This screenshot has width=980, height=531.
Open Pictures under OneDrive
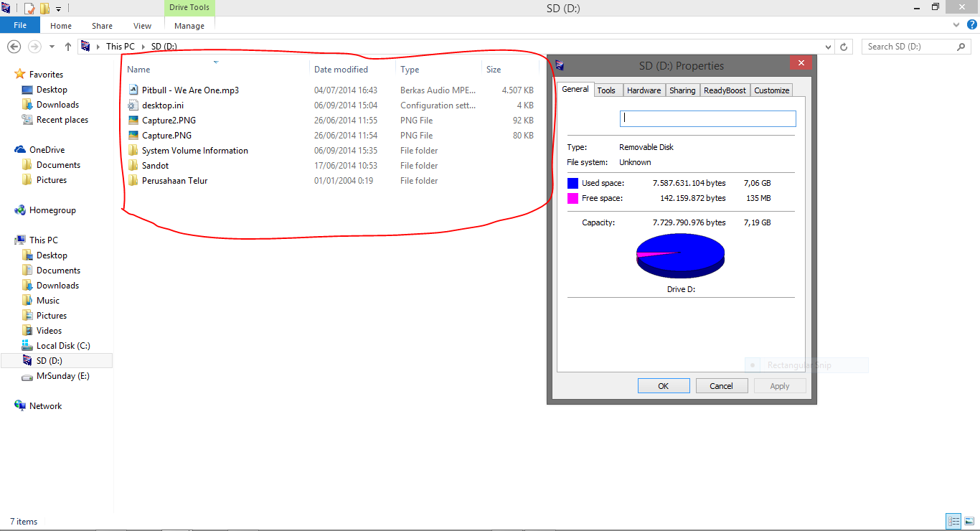click(x=52, y=180)
